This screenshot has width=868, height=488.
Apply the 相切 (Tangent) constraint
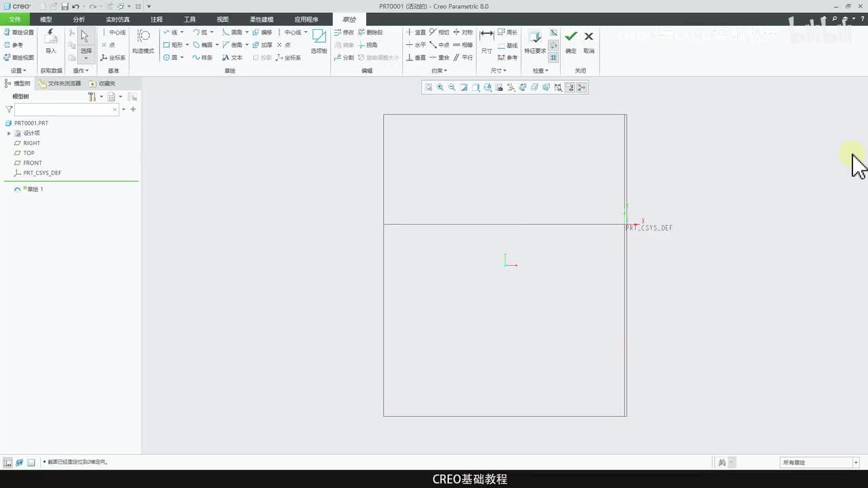(439, 32)
